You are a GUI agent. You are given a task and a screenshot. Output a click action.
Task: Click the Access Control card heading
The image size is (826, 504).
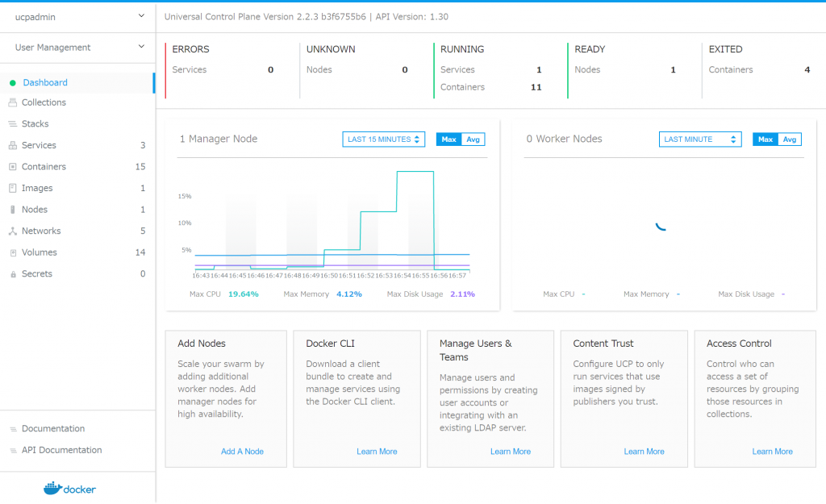[739, 344]
